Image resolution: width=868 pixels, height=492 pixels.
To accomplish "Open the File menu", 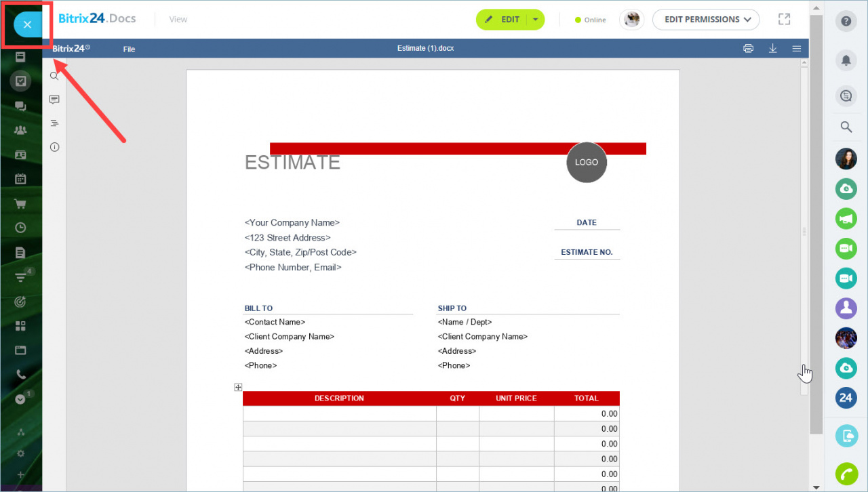I will point(129,49).
